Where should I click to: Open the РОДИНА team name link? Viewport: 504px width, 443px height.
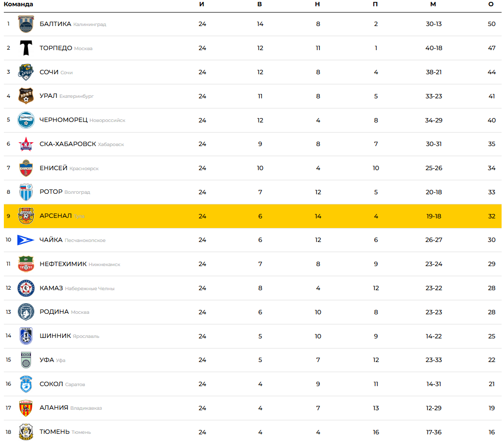54,312
